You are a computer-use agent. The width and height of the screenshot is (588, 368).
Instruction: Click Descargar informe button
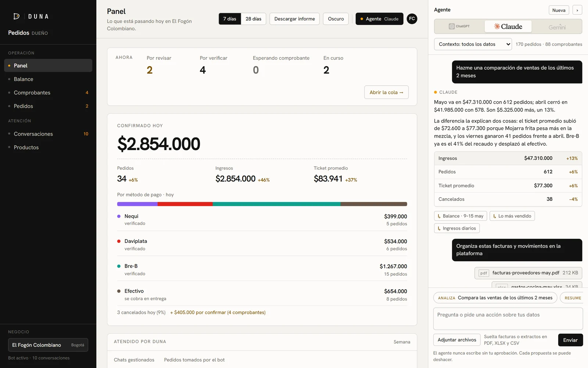[x=295, y=19]
